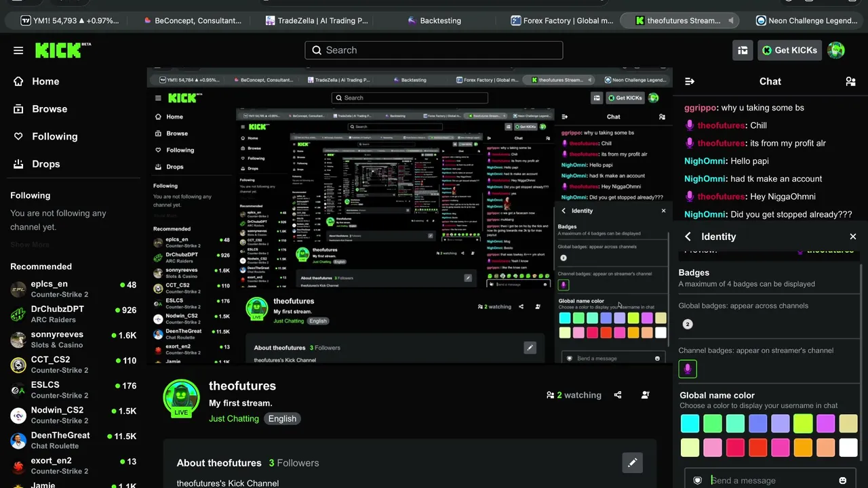868x488 pixels.
Task: Switch to TradeZella browser tab
Action: (317, 21)
